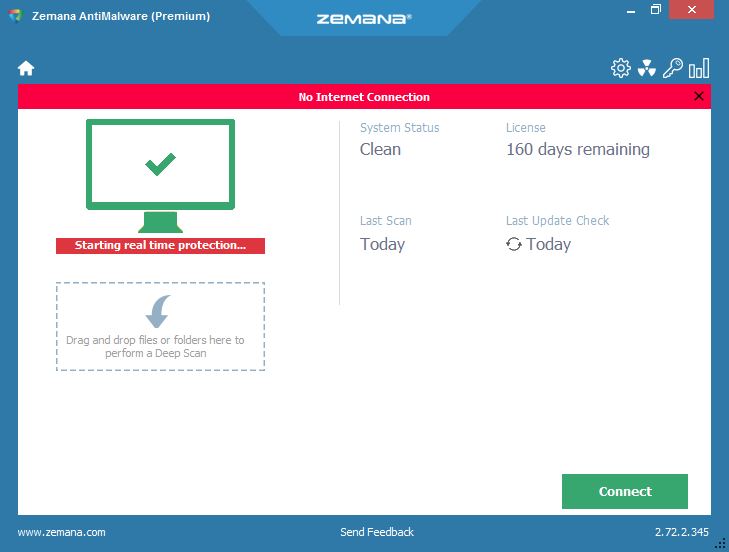The height and width of the screenshot is (552, 729).
Task: Click the Starting real time protection bar
Action: point(160,246)
